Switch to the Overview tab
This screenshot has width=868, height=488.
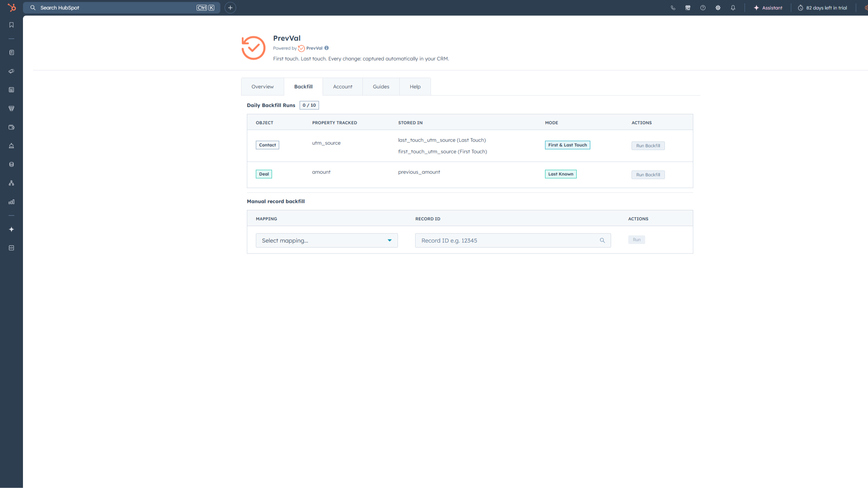click(x=262, y=86)
